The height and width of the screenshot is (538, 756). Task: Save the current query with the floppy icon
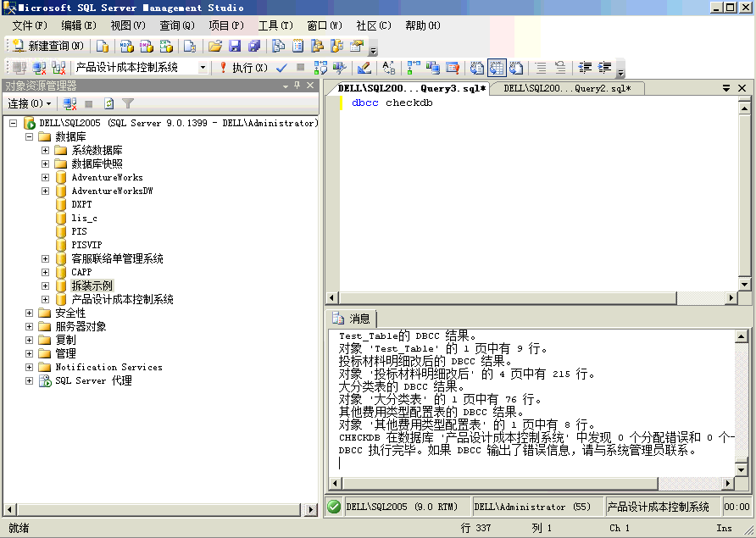click(x=235, y=46)
